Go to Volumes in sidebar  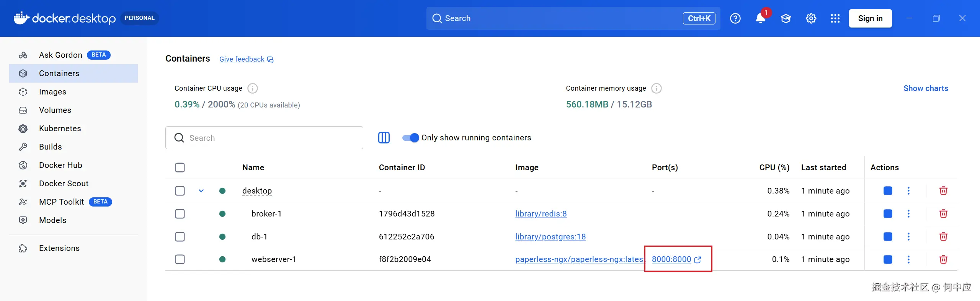point(73,110)
